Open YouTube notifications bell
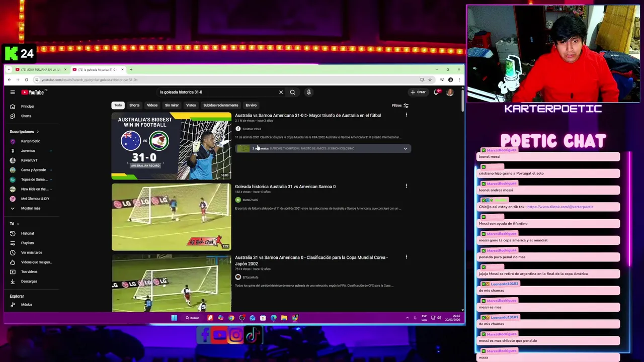This screenshot has height=362, width=644. click(x=436, y=92)
